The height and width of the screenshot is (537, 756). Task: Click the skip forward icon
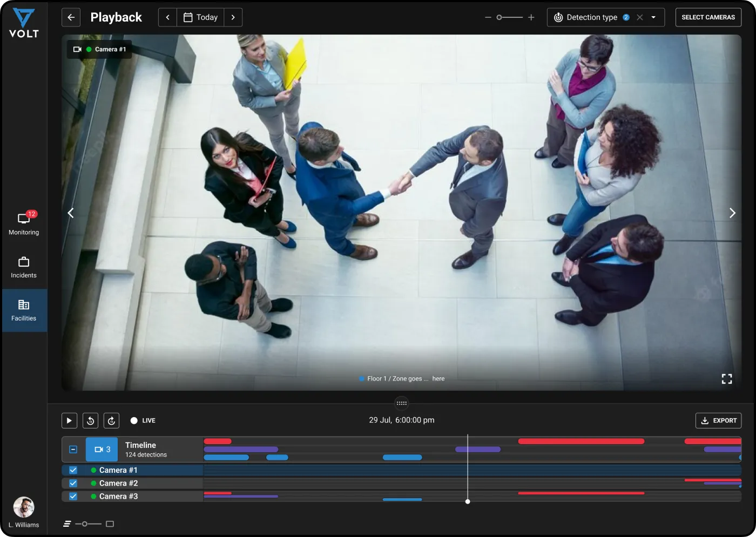111,420
